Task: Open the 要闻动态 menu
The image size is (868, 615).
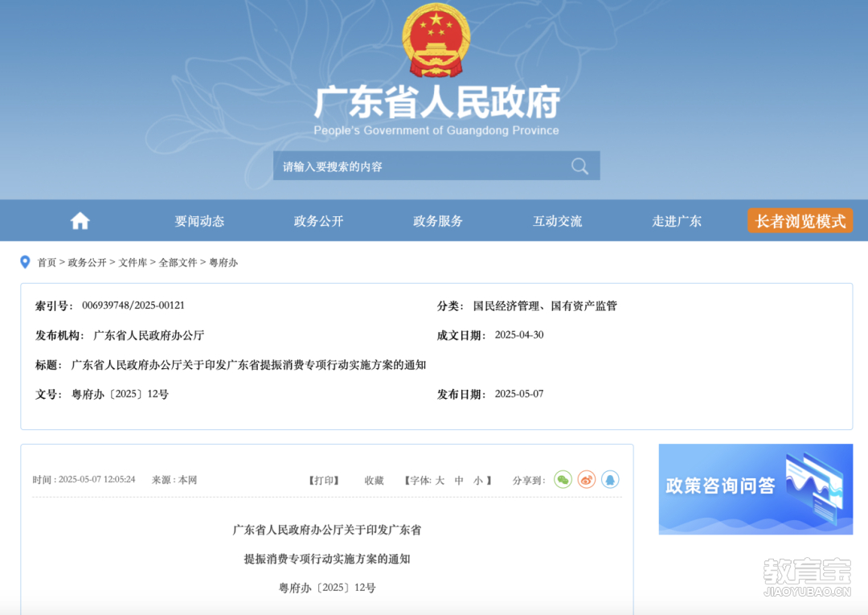Action: coord(199,221)
